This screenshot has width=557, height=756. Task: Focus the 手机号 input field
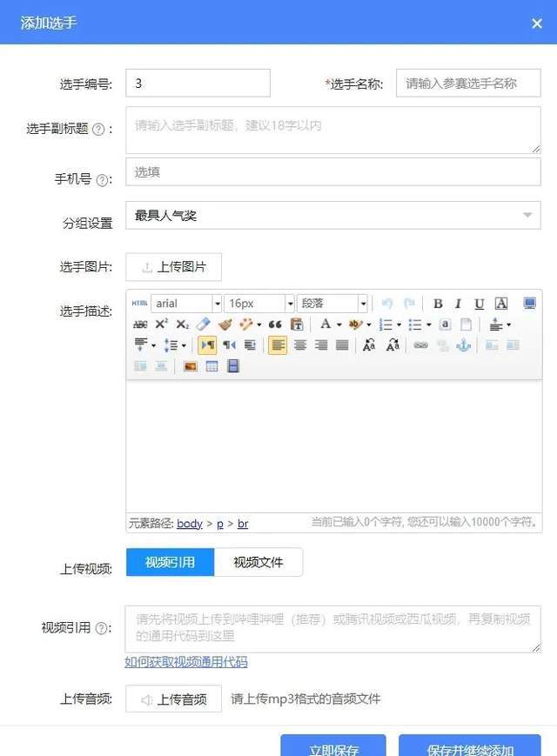click(333, 172)
